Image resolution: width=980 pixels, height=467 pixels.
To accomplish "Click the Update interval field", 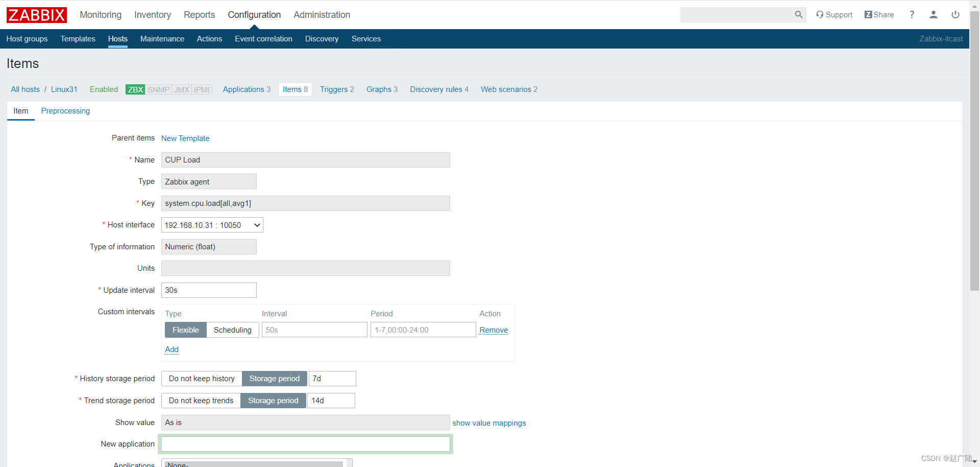I will [x=209, y=290].
